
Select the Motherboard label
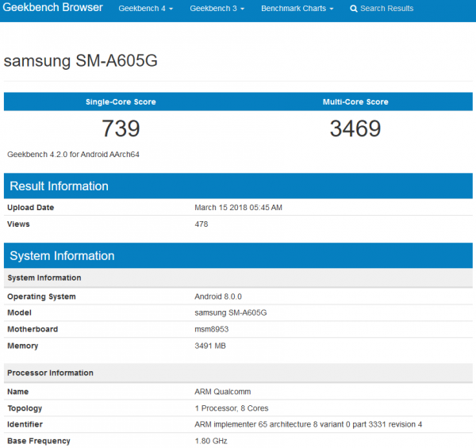click(33, 329)
